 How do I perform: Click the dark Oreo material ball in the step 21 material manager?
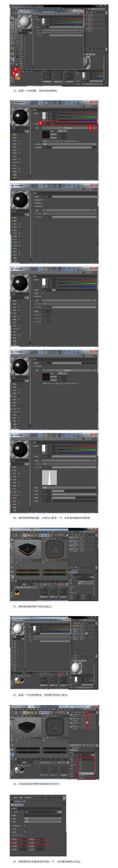point(17,591)
